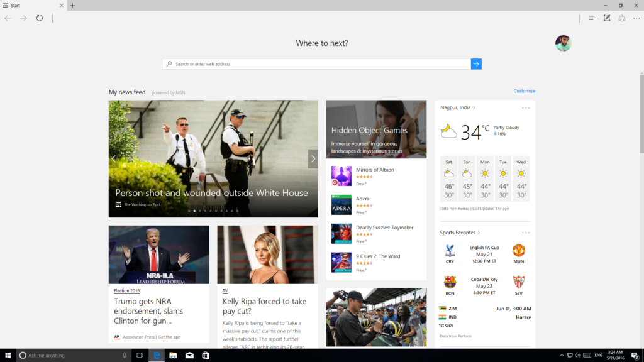Click the Manchester United team crest
This screenshot has width=644, height=362.
click(519, 250)
